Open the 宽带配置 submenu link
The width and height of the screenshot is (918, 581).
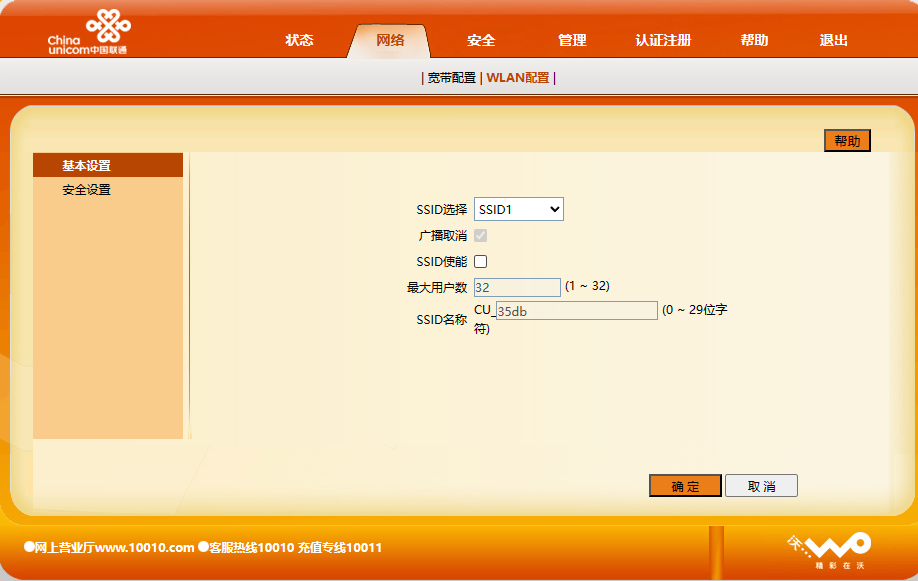(x=451, y=78)
